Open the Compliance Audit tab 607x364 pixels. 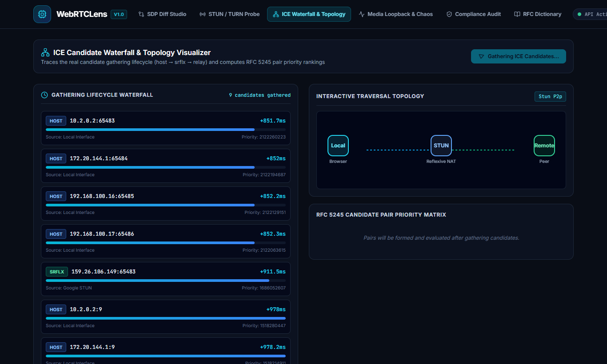pos(474,14)
